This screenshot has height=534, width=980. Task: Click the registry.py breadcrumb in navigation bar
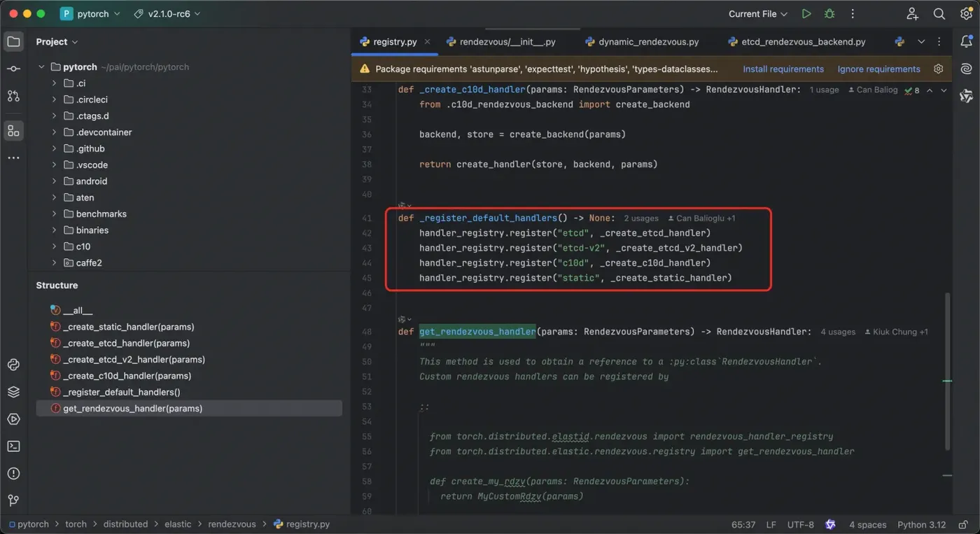tap(301, 524)
